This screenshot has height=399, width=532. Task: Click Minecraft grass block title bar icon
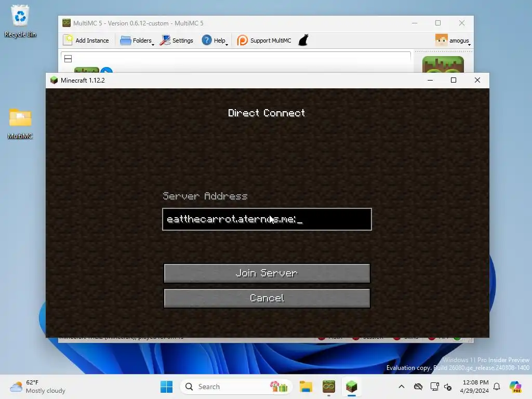54,81
